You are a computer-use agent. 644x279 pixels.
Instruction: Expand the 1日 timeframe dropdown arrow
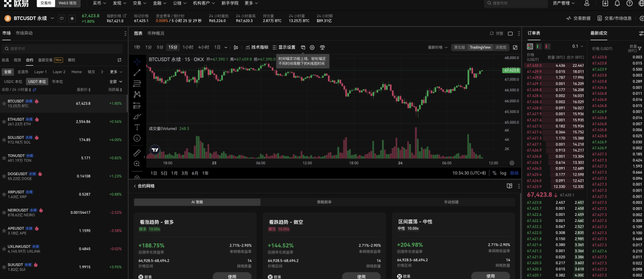(x=226, y=47)
